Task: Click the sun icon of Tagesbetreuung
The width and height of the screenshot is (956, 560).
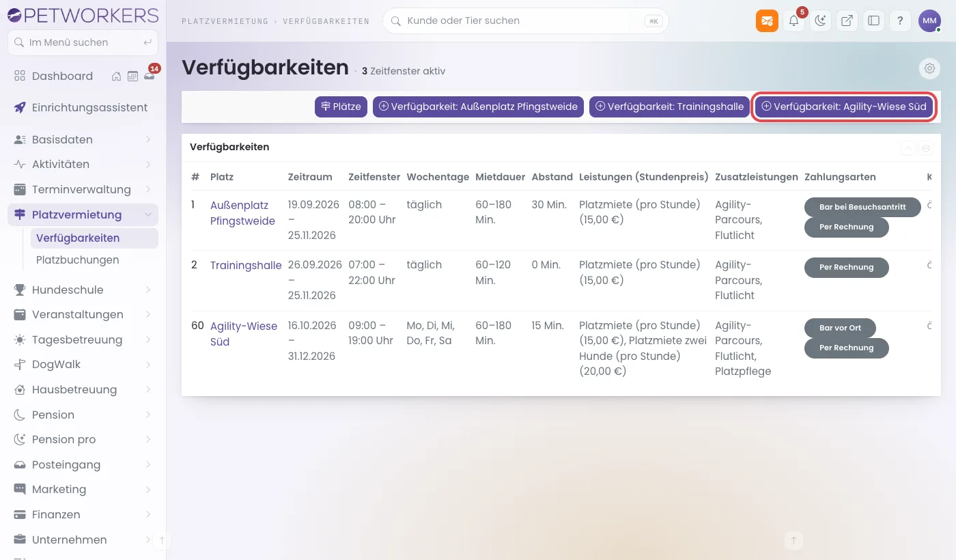Action: [x=20, y=339]
